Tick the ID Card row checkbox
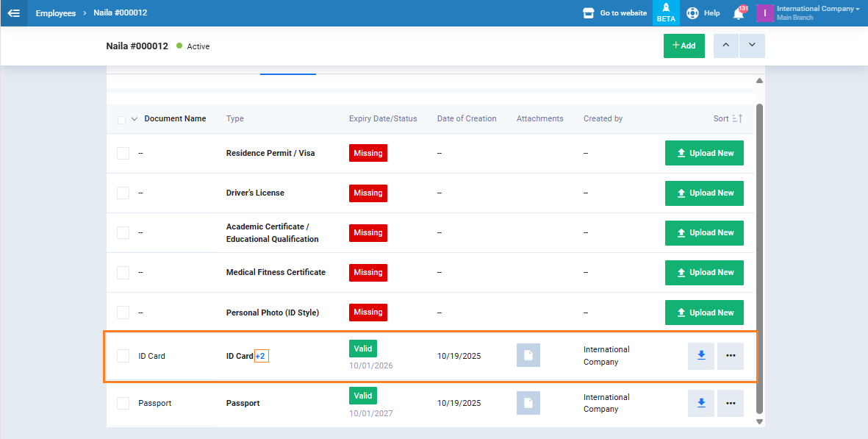This screenshot has height=439, width=868. click(123, 356)
